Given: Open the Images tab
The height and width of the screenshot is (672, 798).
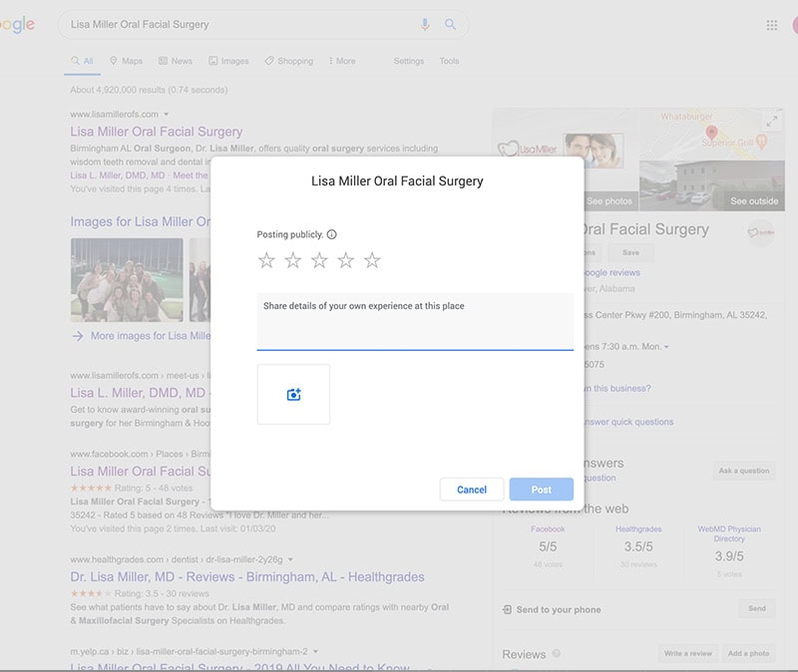Looking at the screenshot, I should pyautogui.click(x=228, y=61).
